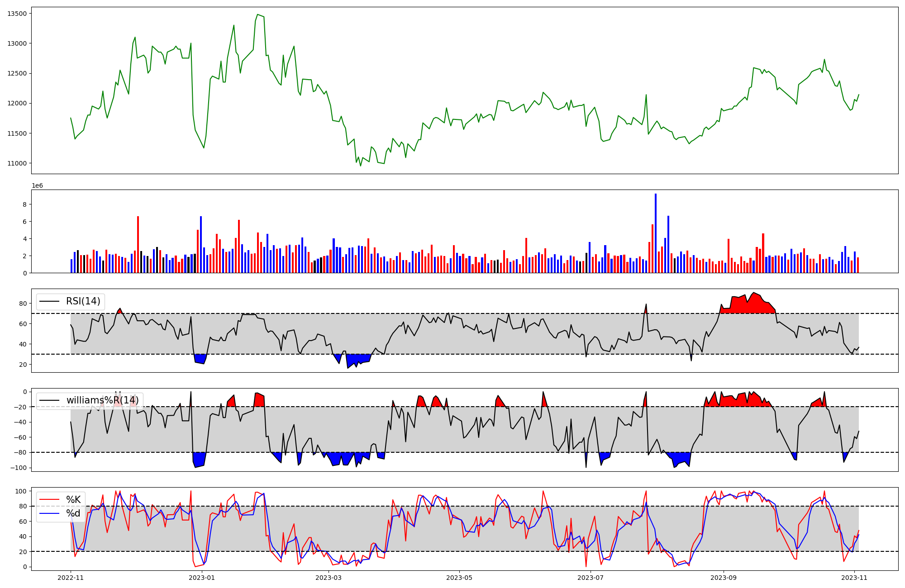Screen dimensions: 905x588
Task: Click the %K legend entry text
Action: pyautogui.click(x=73, y=500)
